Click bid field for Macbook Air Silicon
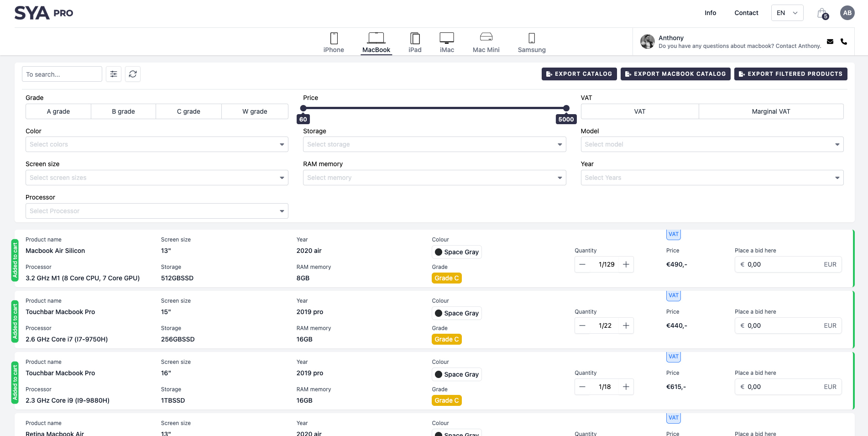868x436 pixels. pyautogui.click(x=788, y=264)
